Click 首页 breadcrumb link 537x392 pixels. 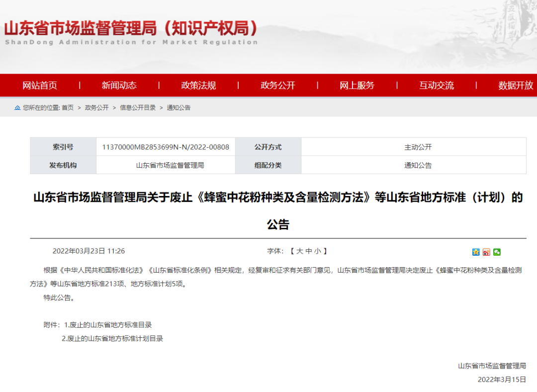(x=68, y=107)
